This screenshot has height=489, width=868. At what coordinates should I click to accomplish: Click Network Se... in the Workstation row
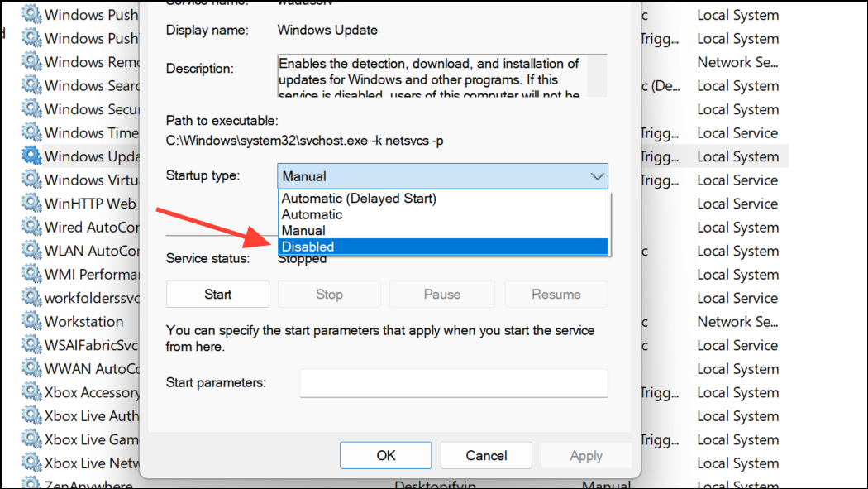point(737,321)
